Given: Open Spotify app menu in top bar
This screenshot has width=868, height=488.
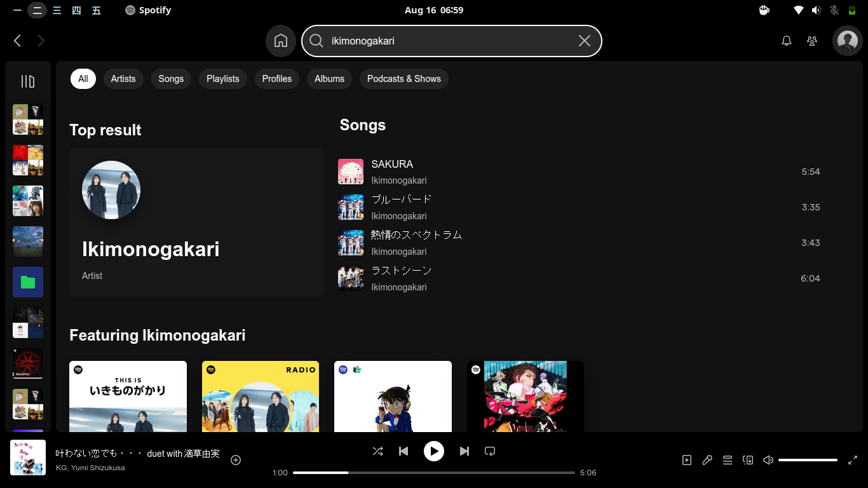Looking at the screenshot, I should point(148,10).
